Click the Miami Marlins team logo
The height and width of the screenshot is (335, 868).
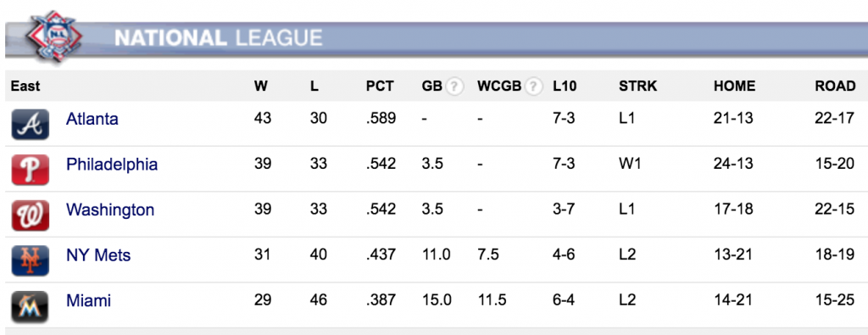click(x=31, y=306)
